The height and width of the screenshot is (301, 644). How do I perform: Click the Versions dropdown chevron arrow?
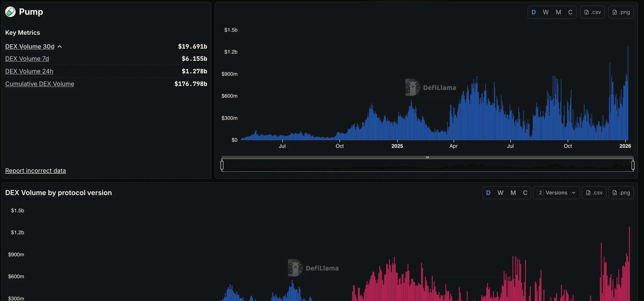[x=574, y=193]
